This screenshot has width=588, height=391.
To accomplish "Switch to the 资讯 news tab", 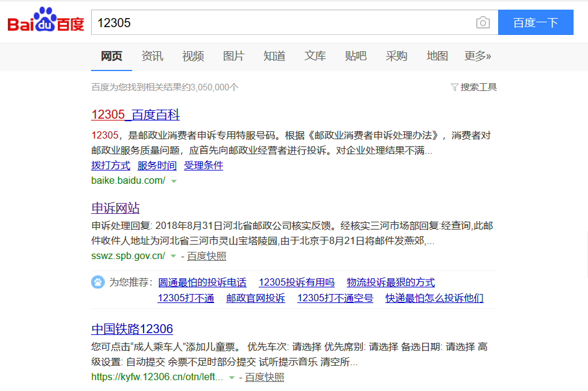I will [152, 55].
